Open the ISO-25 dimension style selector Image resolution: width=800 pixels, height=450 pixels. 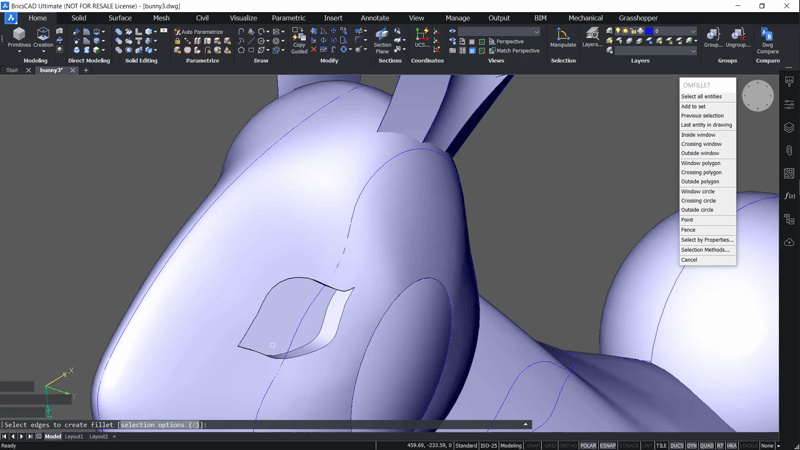tap(488, 445)
